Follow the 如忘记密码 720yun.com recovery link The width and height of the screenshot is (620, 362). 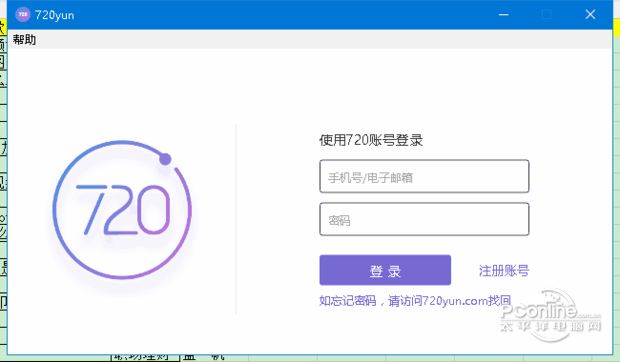tap(415, 301)
